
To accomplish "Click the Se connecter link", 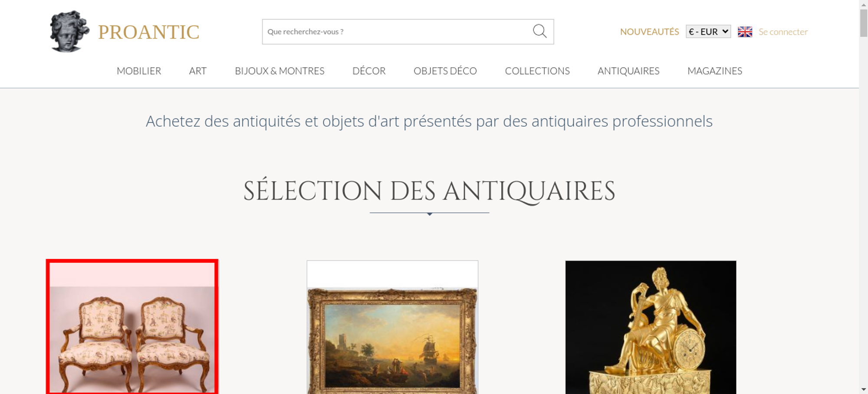I will click(783, 32).
